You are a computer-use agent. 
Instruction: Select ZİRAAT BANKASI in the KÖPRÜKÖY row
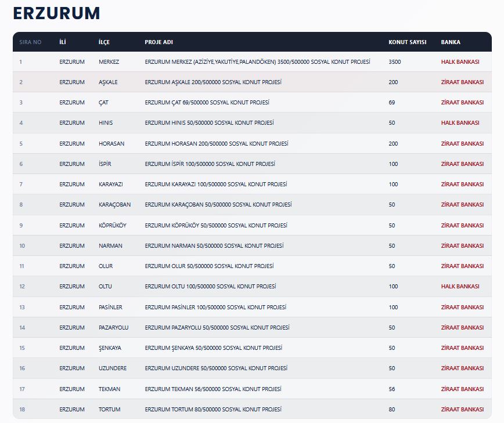tap(462, 226)
